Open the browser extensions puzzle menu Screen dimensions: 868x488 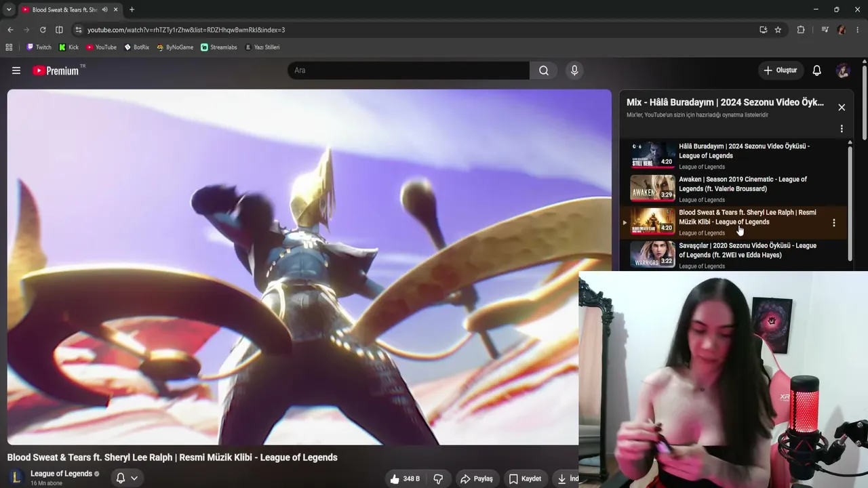[801, 30]
